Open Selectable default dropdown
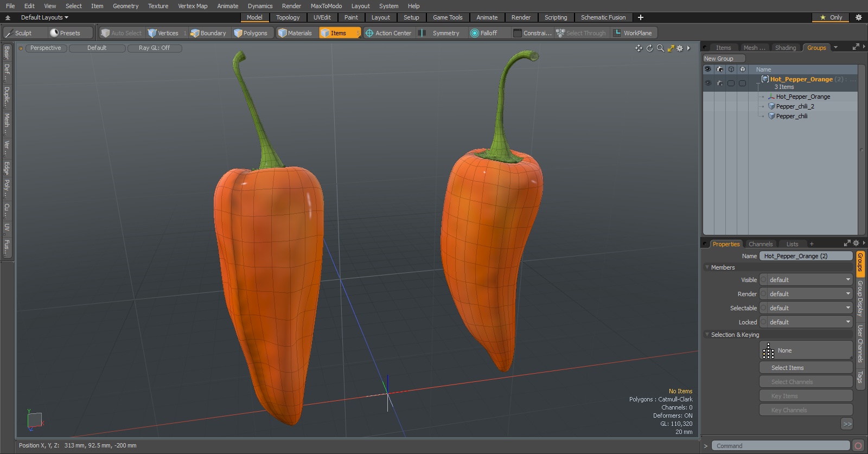The image size is (868, 454). pyautogui.click(x=806, y=308)
